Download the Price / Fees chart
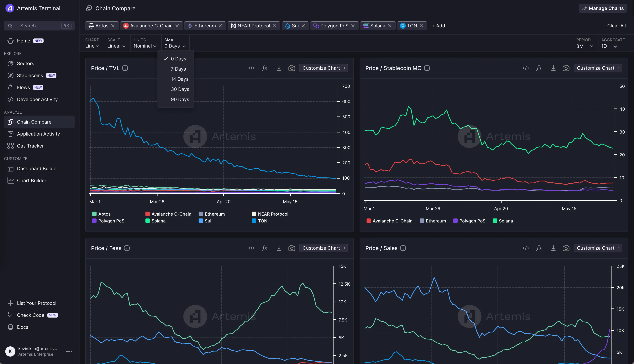This screenshot has width=634, height=364. (279, 248)
